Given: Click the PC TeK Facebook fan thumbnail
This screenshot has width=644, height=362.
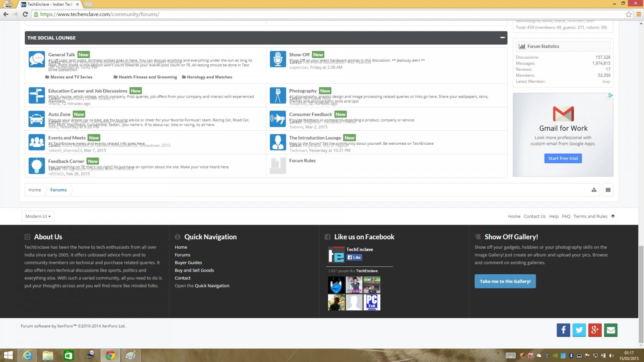Looking at the screenshot, I should (372, 302).
